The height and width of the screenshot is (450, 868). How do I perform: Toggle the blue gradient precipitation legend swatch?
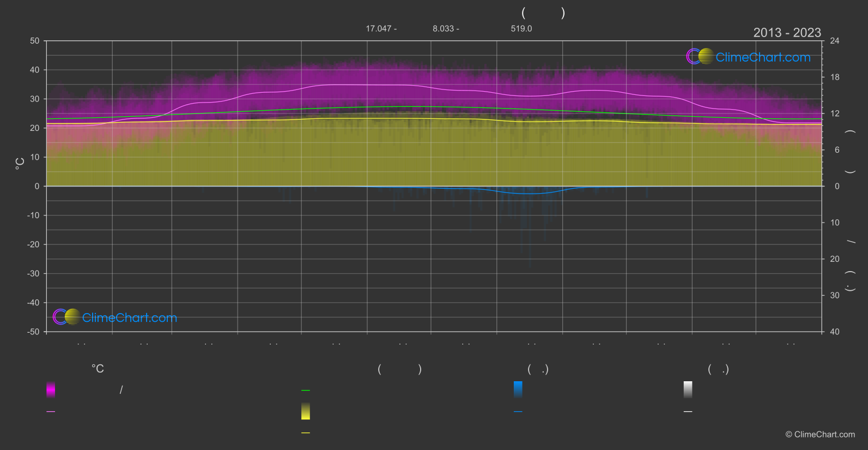tap(518, 389)
